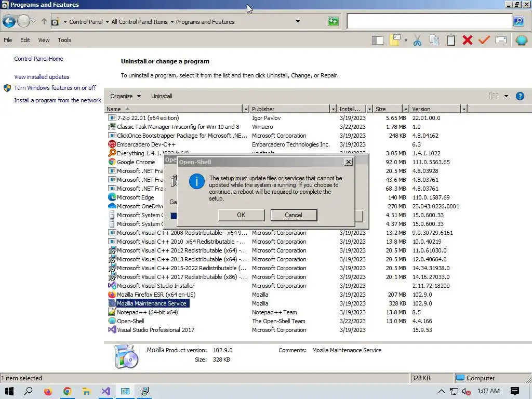Open the Tools menu
The width and height of the screenshot is (532, 399).
click(x=64, y=40)
